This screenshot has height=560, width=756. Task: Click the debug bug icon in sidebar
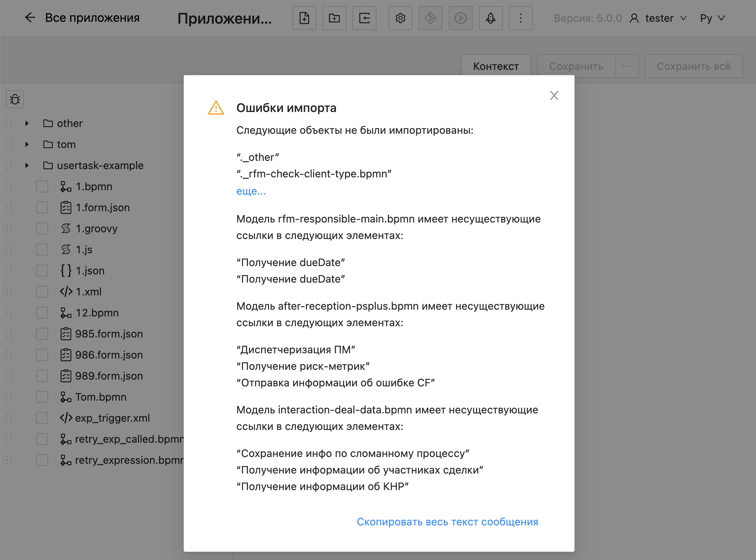(15, 99)
